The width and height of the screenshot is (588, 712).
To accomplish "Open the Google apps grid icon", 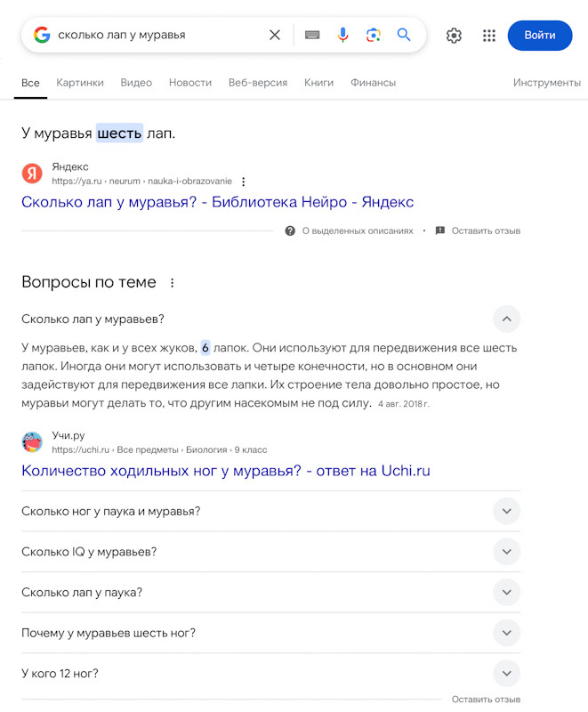I will (489, 36).
